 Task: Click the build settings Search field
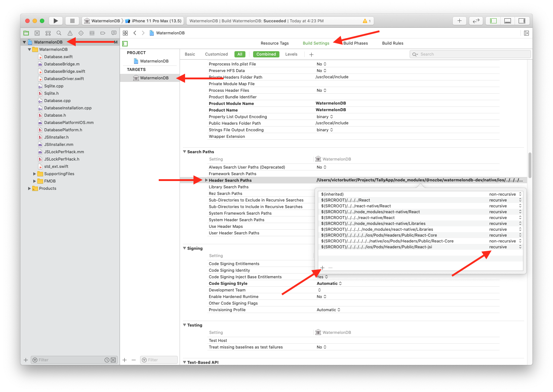coord(470,54)
